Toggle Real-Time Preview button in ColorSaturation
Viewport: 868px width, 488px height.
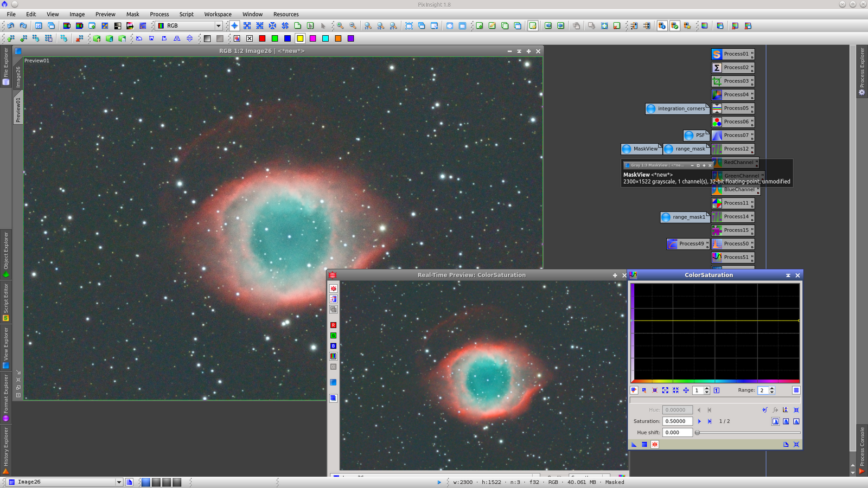[x=655, y=445]
